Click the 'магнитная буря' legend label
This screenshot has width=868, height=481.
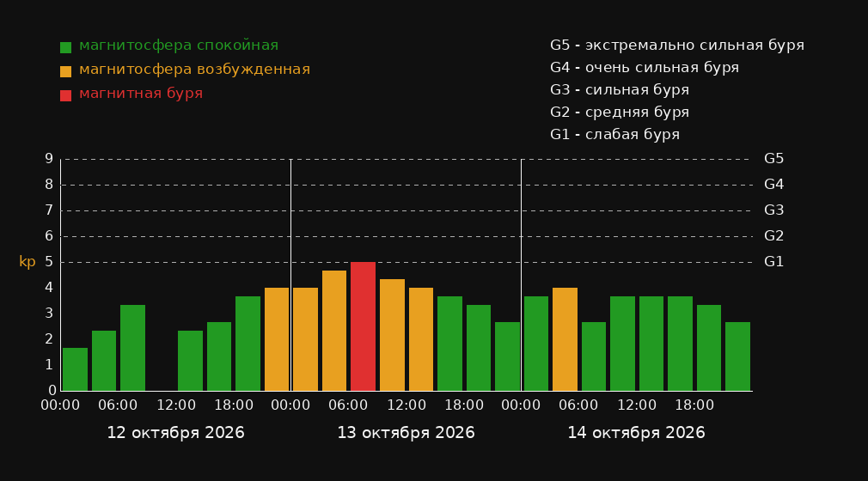(141, 94)
